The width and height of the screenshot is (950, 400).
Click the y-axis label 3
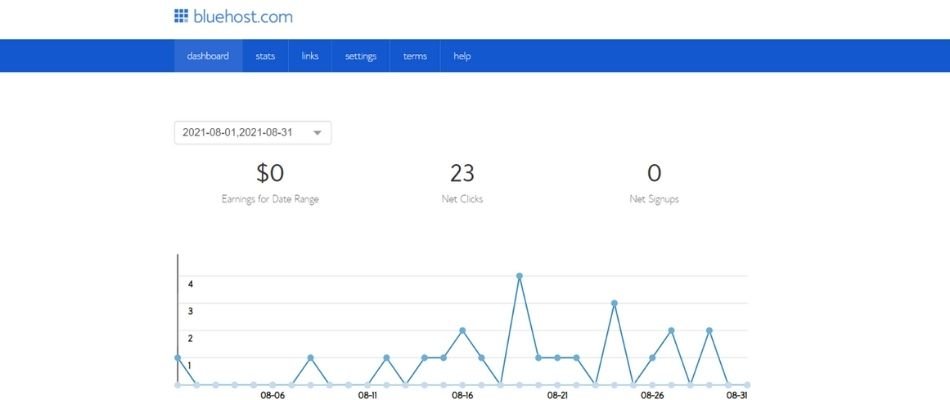[190, 311]
